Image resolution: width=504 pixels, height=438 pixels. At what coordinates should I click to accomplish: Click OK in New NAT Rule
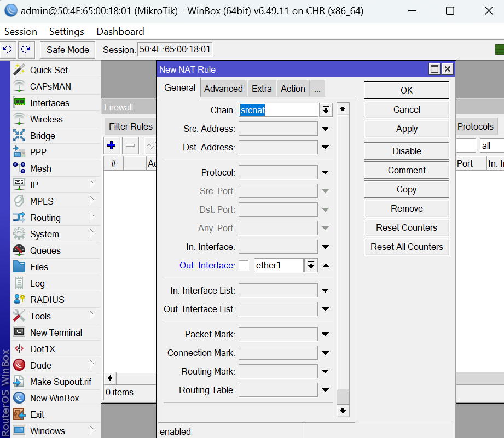click(x=406, y=90)
